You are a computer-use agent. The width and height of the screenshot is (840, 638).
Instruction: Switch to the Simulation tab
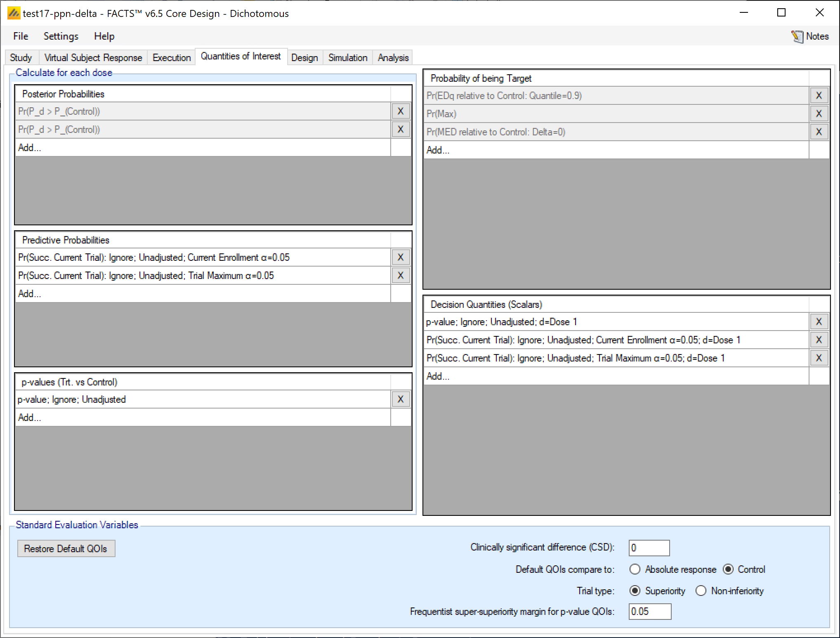point(347,57)
